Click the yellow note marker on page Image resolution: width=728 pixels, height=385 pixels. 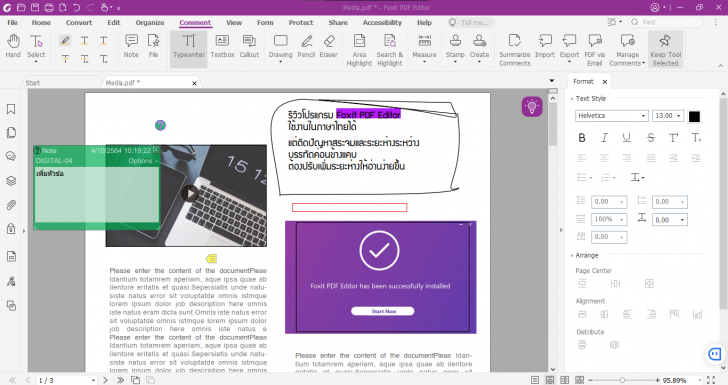211,258
